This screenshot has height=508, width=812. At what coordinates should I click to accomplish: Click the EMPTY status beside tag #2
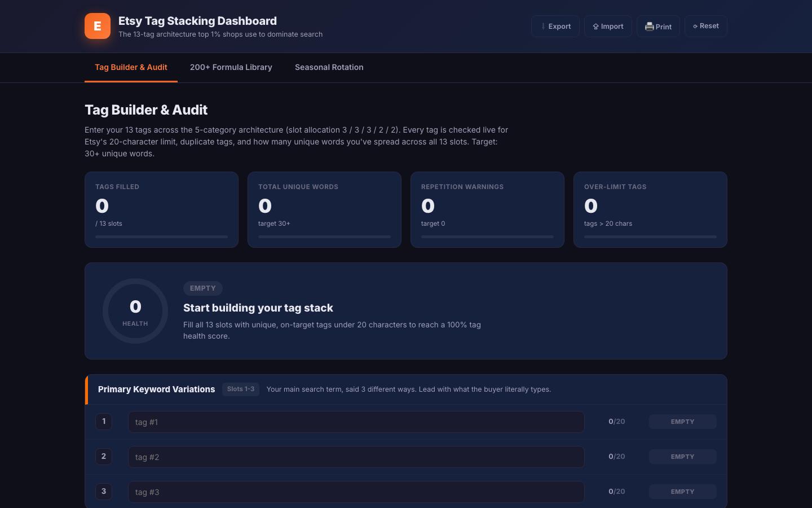pos(682,457)
